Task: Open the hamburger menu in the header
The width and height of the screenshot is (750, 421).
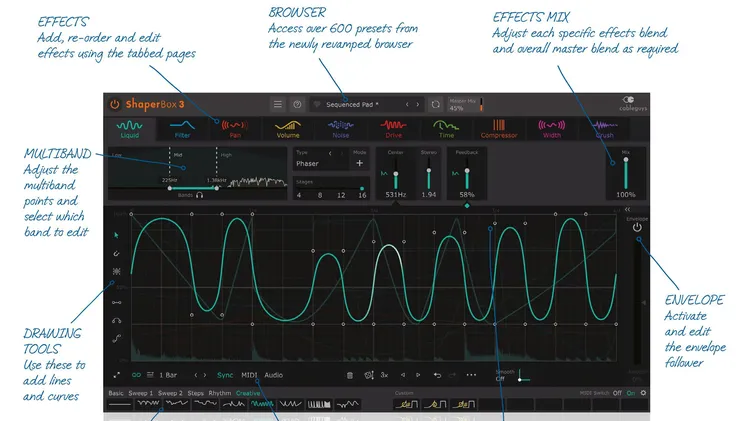Action: [277, 104]
